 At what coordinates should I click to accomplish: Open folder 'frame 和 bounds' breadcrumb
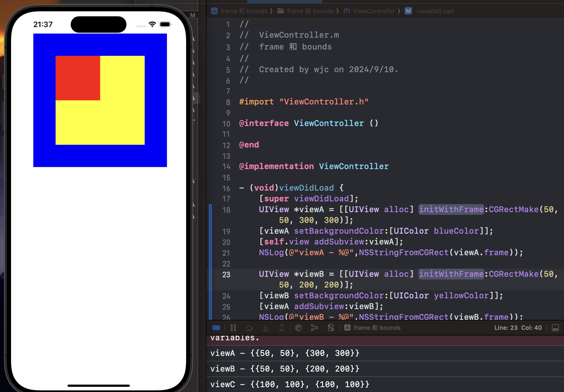(x=305, y=11)
